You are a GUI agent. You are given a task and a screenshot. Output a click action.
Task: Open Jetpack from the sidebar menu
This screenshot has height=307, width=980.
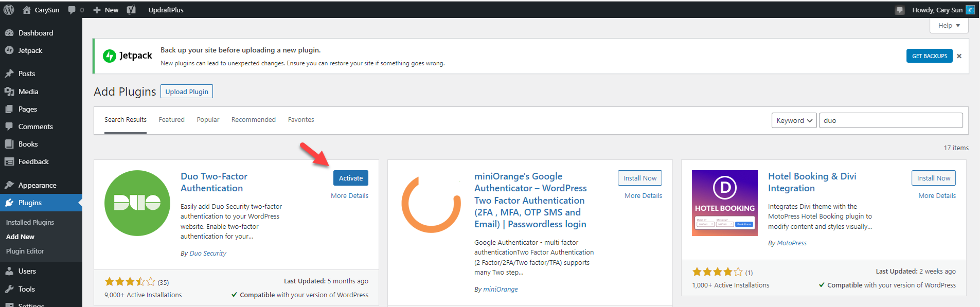(30, 50)
